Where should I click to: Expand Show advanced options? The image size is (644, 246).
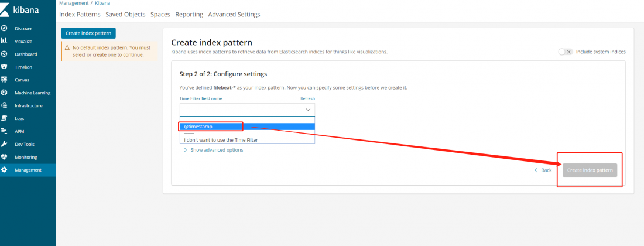tap(214, 150)
